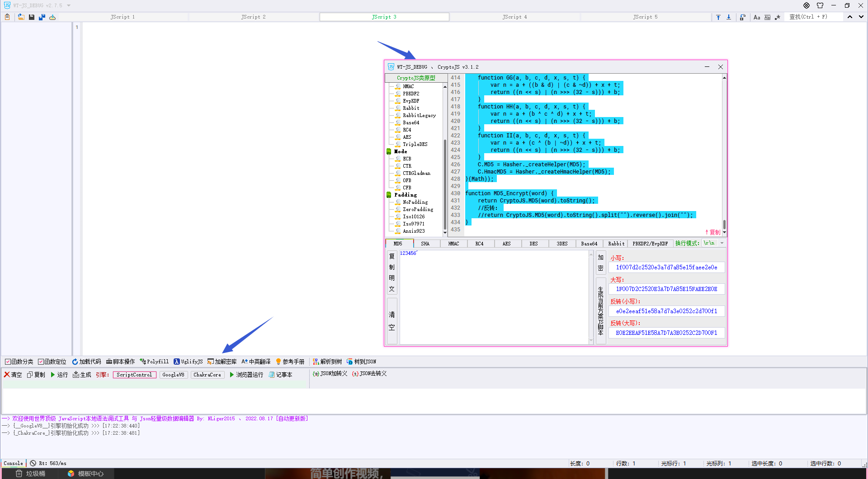Click the 加密 encrypt button
This screenshot has width=868, height=479.
point(600,263)
